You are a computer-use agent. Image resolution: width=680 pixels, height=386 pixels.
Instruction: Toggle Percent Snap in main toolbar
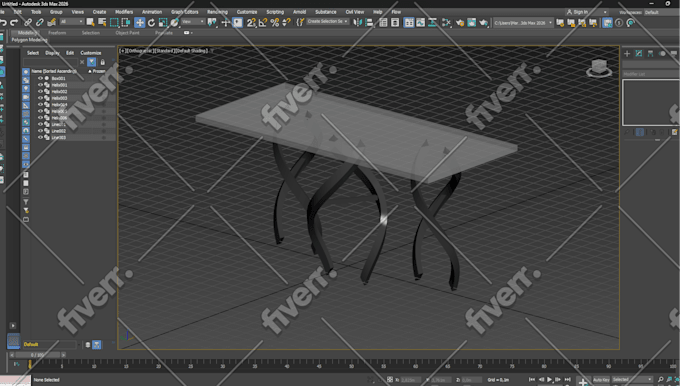coord(275,22)
